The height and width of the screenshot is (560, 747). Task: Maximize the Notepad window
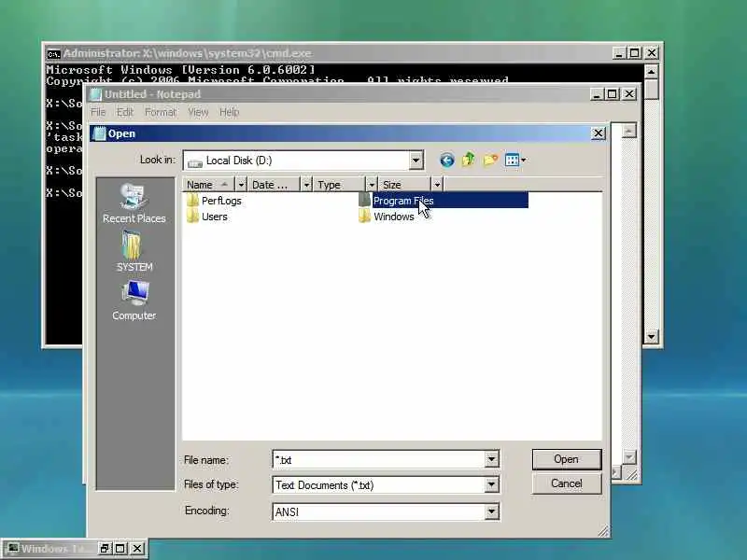coord(613,94)
